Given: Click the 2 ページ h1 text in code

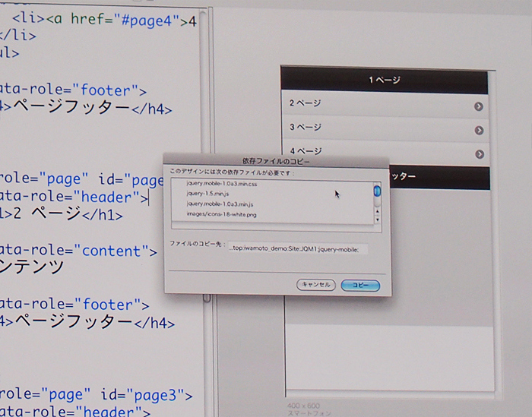Looking at the screenshot, I should pos(47,213).
